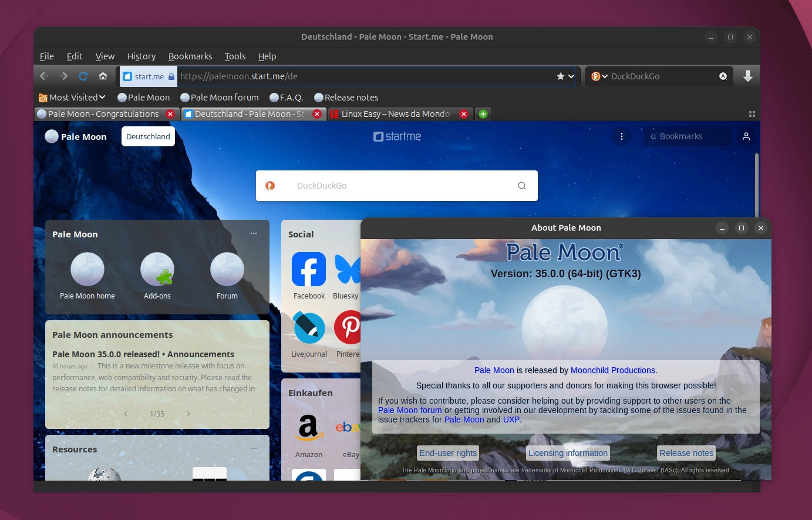Open the Bookmarks menu

pyautogui.click(x=190, y=56)
